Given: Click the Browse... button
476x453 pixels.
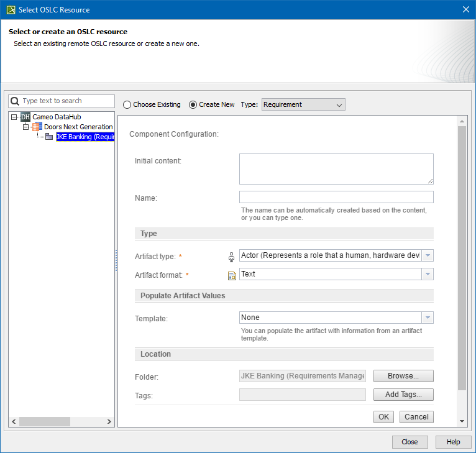Looking at the screenshot, I should [403, 376].
